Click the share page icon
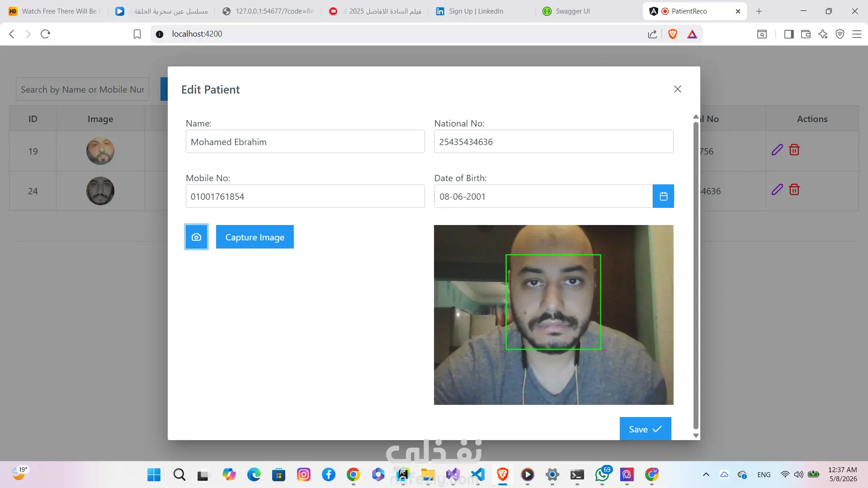This screenshot has width=868, height=488. [x=652, y=34]
